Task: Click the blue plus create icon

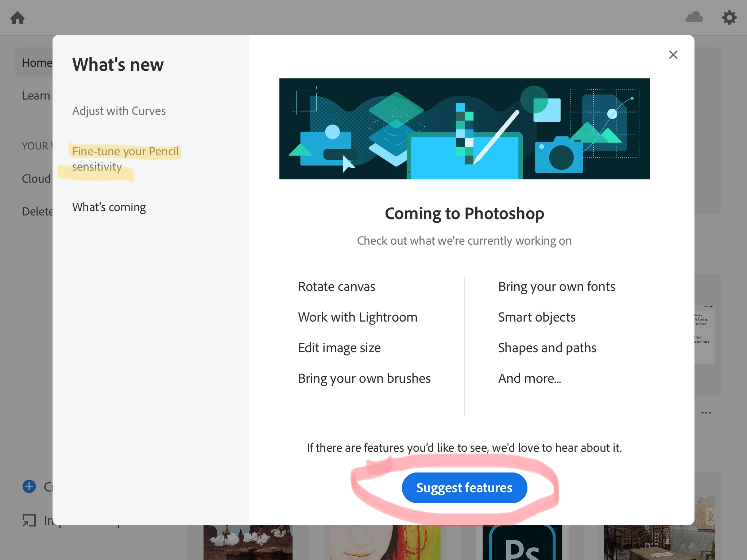Action: tap(29, 486)
